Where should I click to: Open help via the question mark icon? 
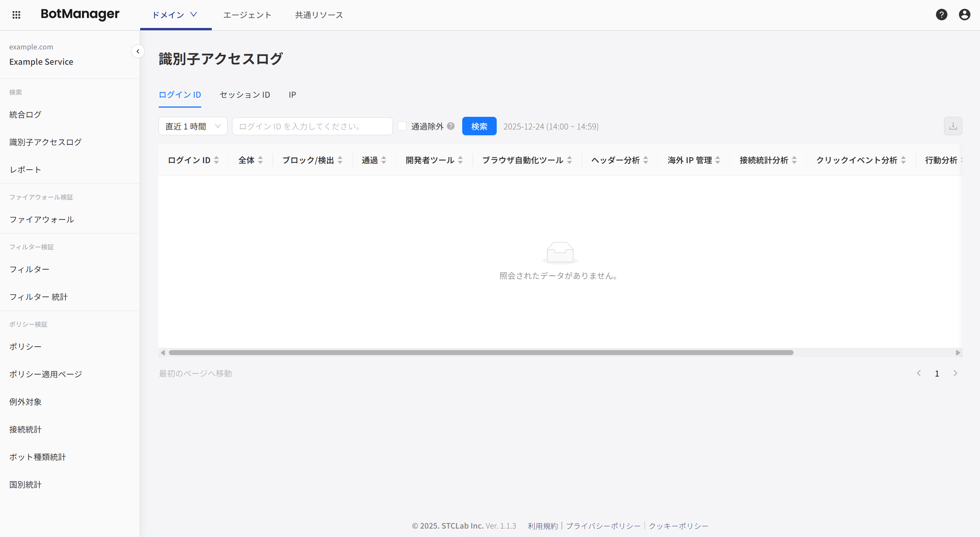(x=941, y=15)
